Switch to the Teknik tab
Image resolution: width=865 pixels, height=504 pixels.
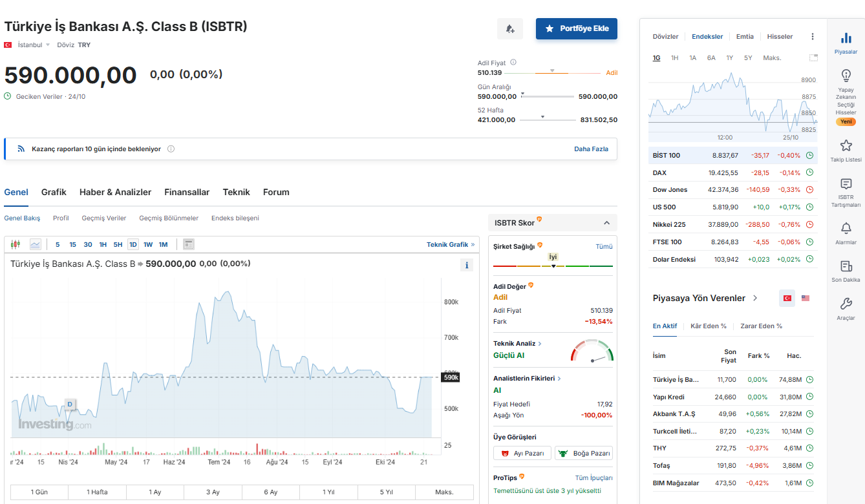[237, 192]
